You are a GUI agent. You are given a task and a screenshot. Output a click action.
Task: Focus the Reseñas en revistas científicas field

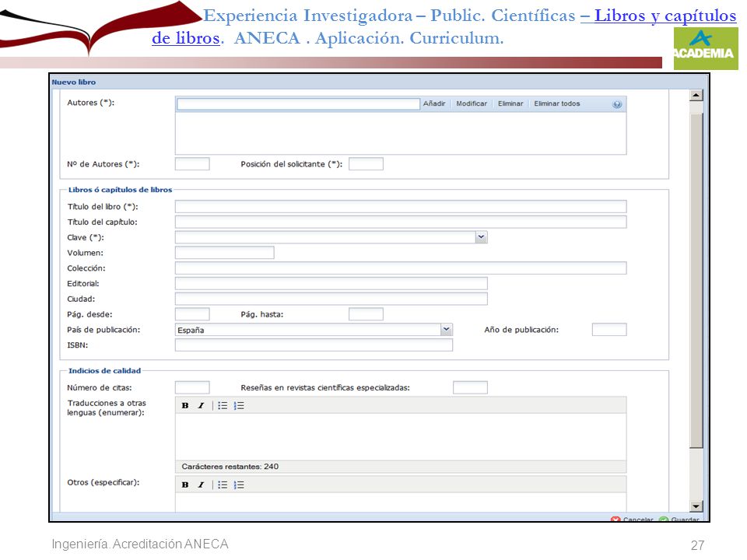[470, 387]
